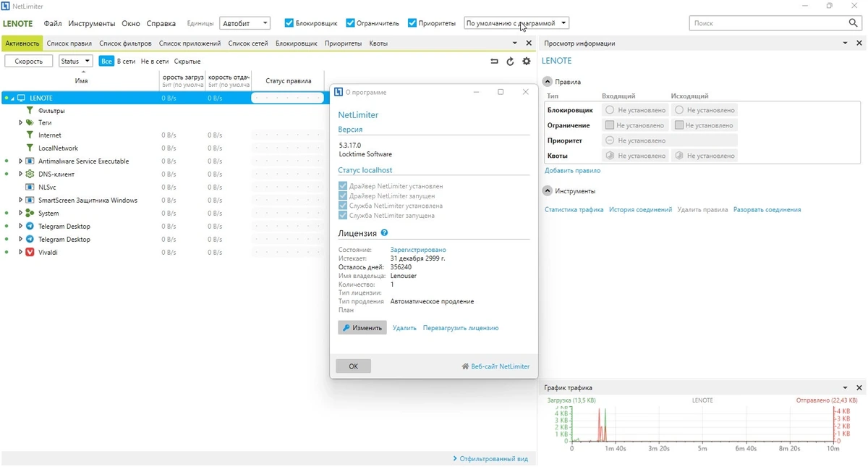
Task: Click the OK button in About dialog
Action: click(354, 366)
